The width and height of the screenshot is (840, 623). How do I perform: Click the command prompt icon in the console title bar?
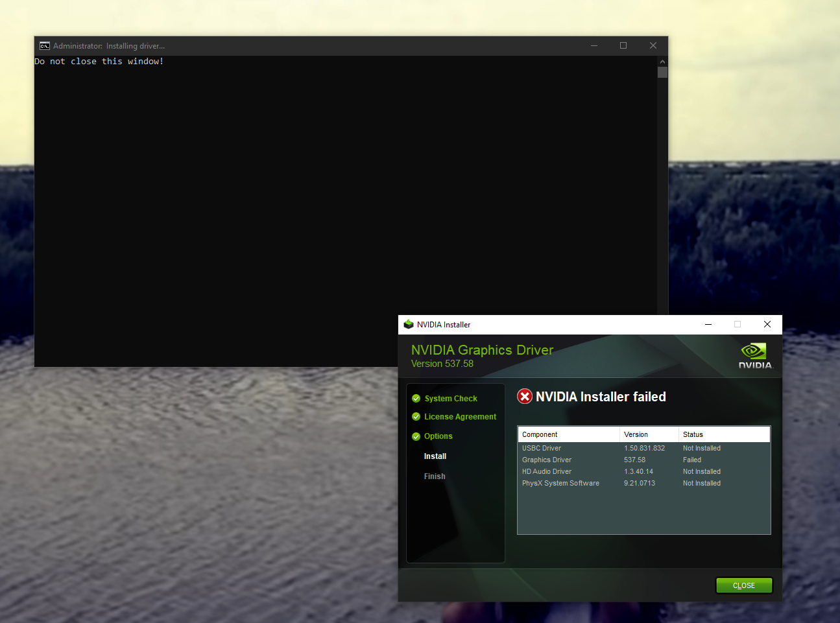[x=45, y=45]
